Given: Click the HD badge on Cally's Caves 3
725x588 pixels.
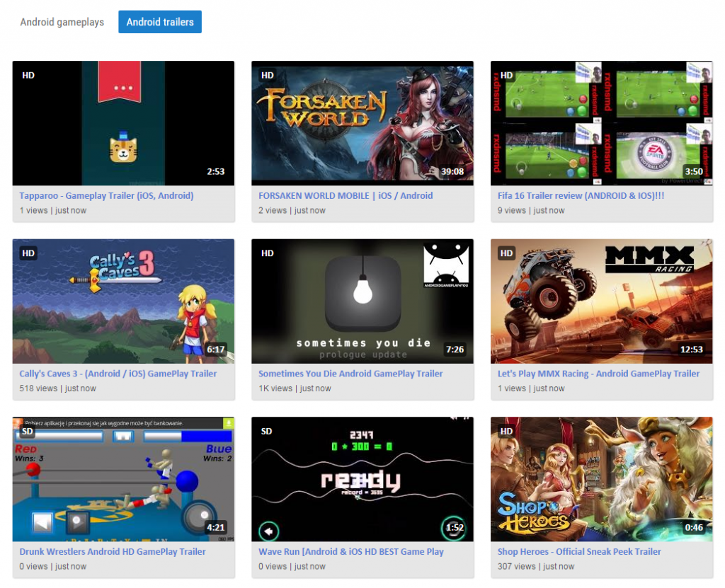Looking at the screenshot, I should [x=28, y=253].
